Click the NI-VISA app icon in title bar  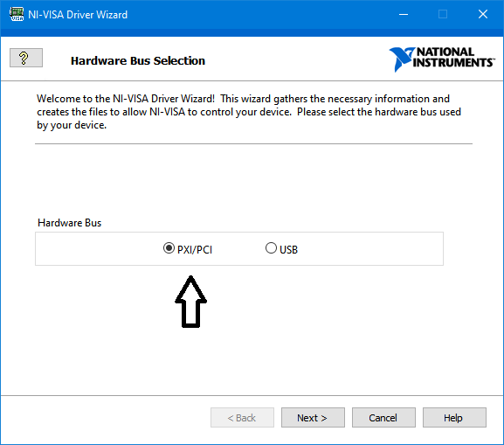coord(17,15)
